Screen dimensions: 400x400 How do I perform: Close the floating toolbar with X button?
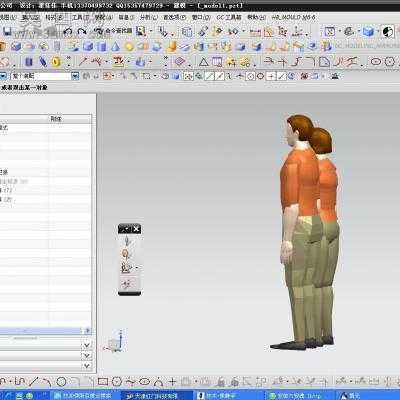(136, 229)
